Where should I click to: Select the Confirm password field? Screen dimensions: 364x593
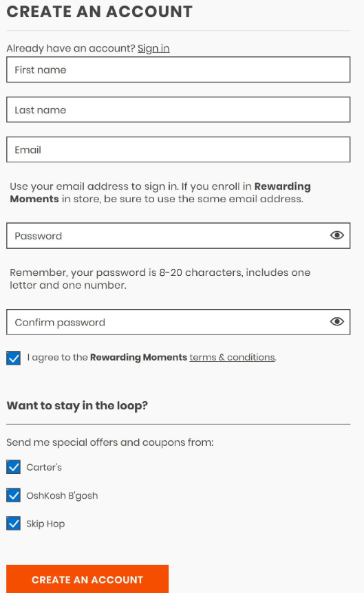(167, 322)
